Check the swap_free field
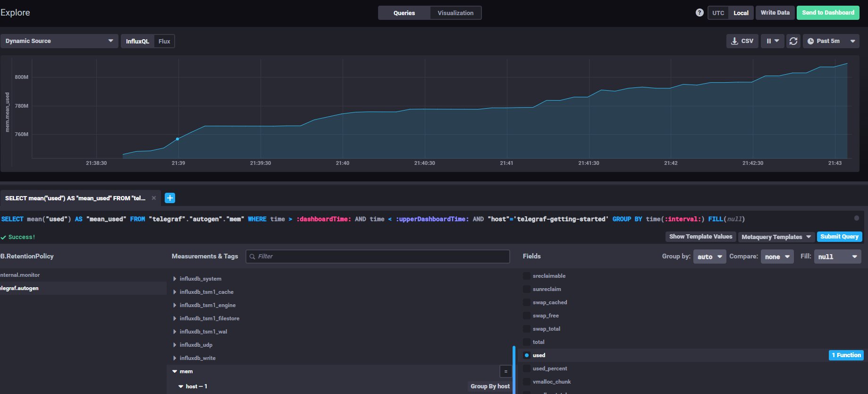Screen dimensions: 868x394 coord(527,316)
